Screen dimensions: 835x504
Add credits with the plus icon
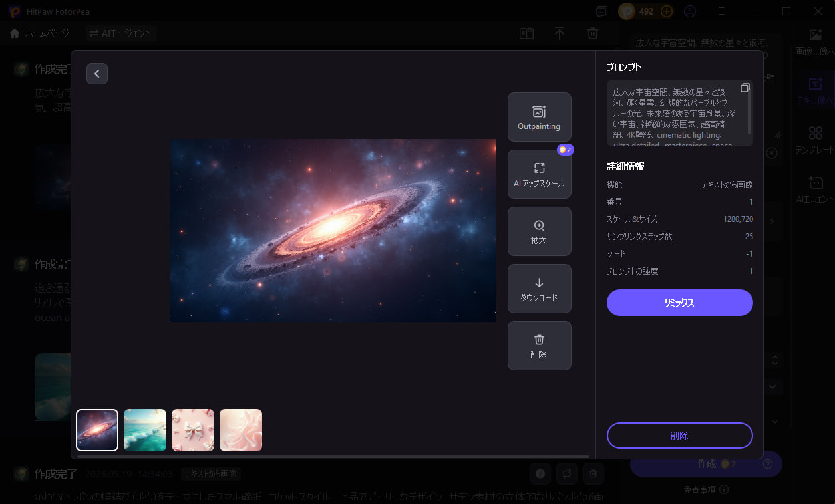pyautogui.click(x=667, y=11)
